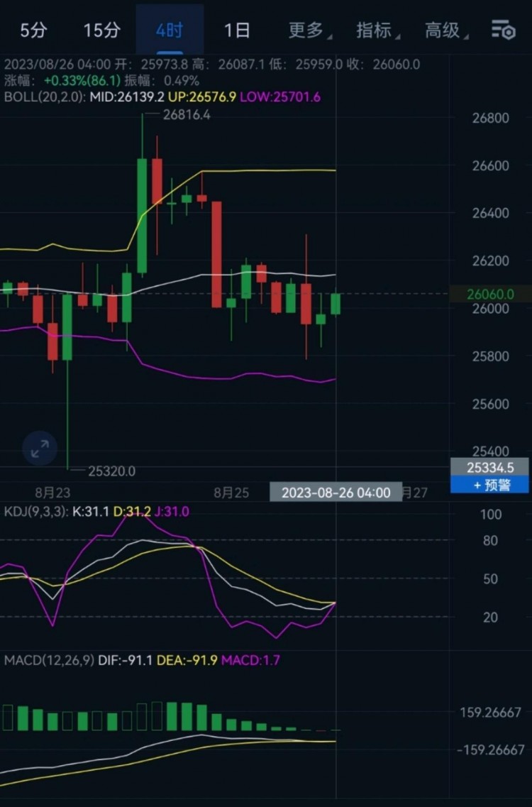This screenshot has height=807, width=532.
Task: Select the 4时 timeframe tab
Action: [170, 31]
